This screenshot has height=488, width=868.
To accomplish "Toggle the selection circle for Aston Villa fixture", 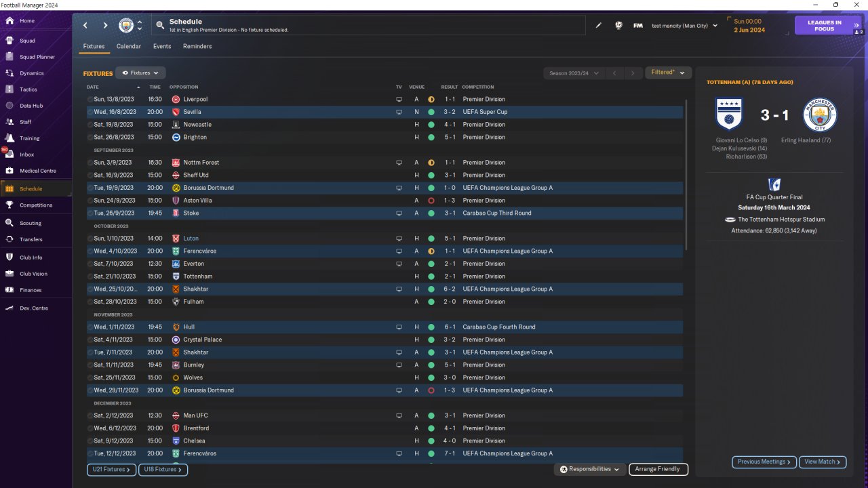I will pyautogui.click(x=90, y=201).
